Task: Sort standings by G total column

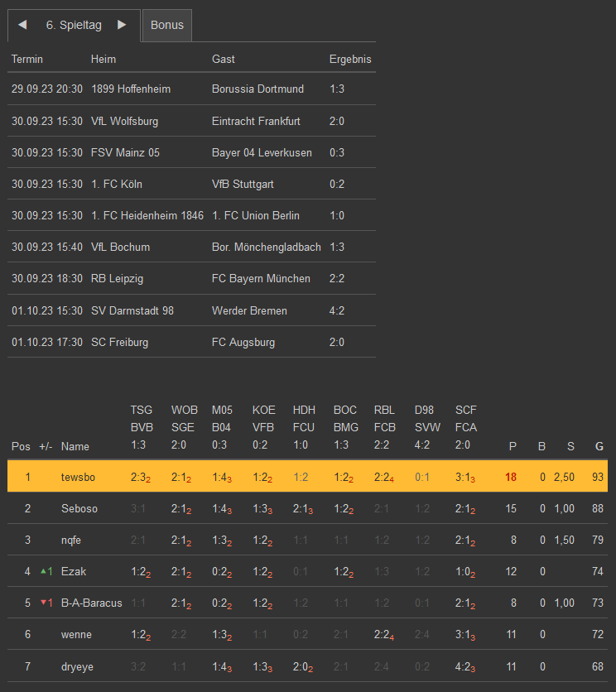Action: (x=599, y=446)
